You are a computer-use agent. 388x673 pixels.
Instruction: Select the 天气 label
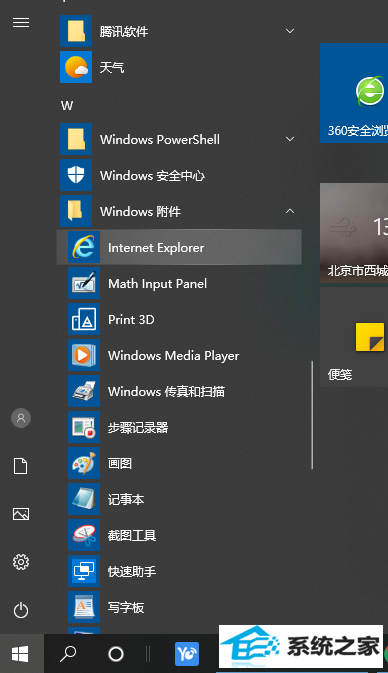click(112, 67)
